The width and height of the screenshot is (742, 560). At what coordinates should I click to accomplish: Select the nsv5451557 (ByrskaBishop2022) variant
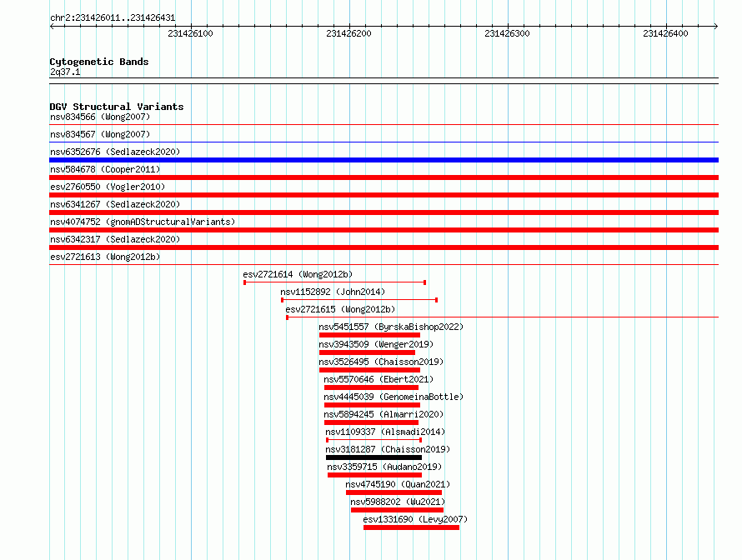click(391, 327)
